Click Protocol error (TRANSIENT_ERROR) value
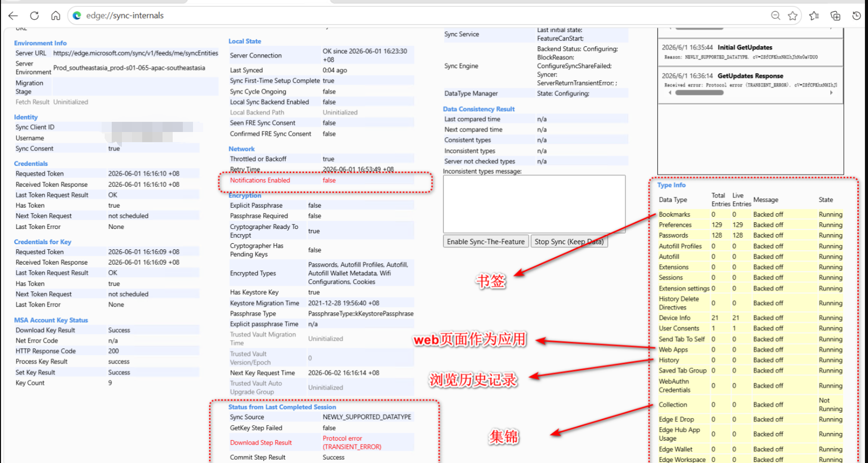This screenshot has width=868, height=463. click(x=352, y=443)
